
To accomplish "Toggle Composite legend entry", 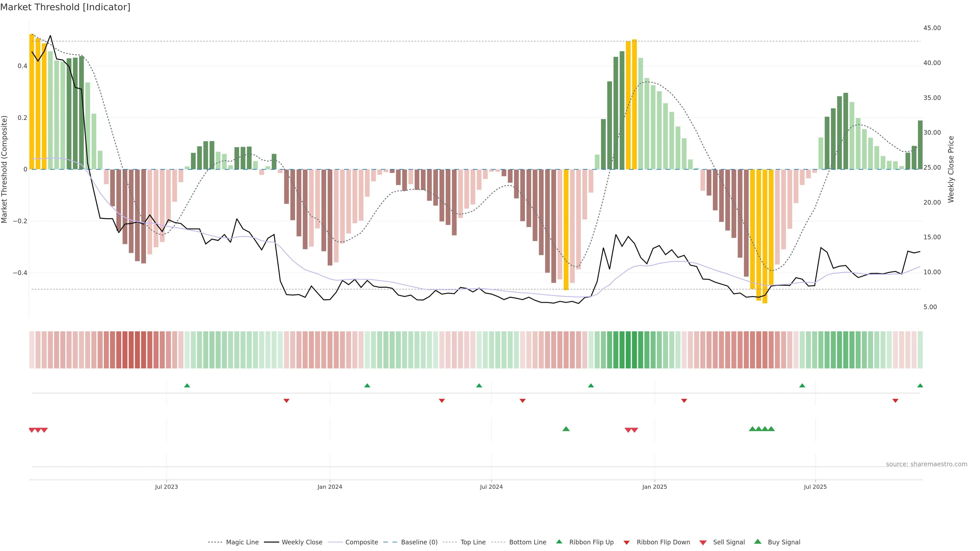I will pos(361,542).
